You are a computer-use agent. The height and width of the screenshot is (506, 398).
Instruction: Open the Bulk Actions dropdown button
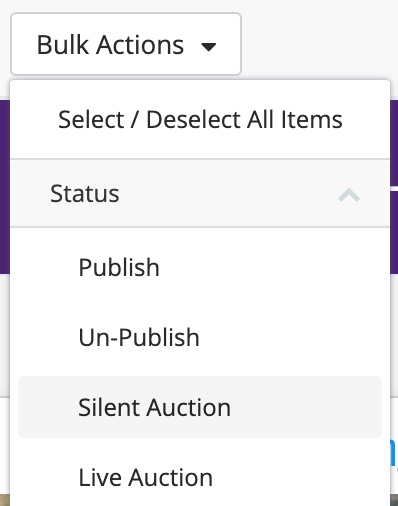click(126, 44)
